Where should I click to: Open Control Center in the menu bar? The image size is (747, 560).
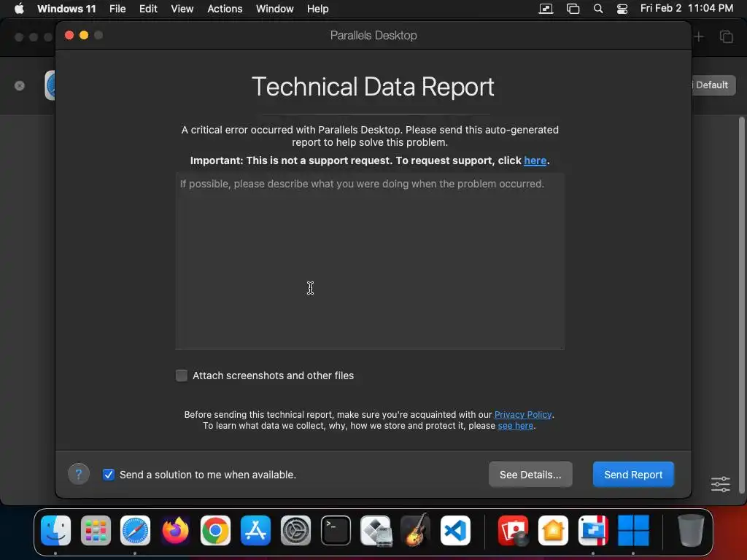point(622,9)
